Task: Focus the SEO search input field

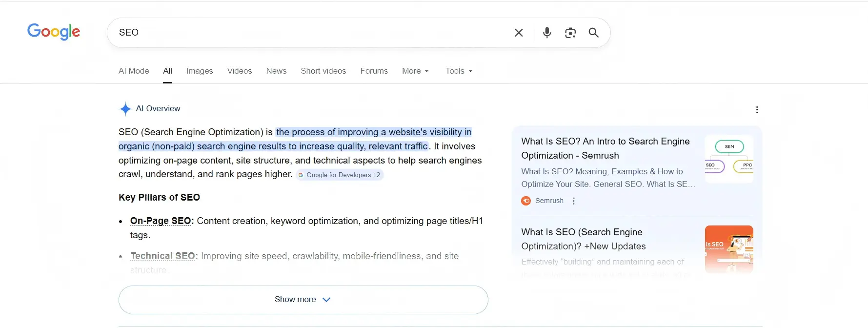Action: [312, 33]
